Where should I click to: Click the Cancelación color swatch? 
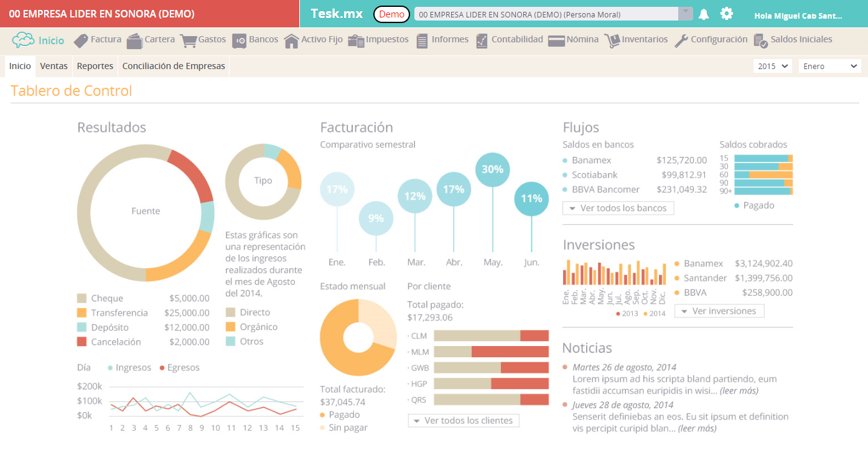82,342
